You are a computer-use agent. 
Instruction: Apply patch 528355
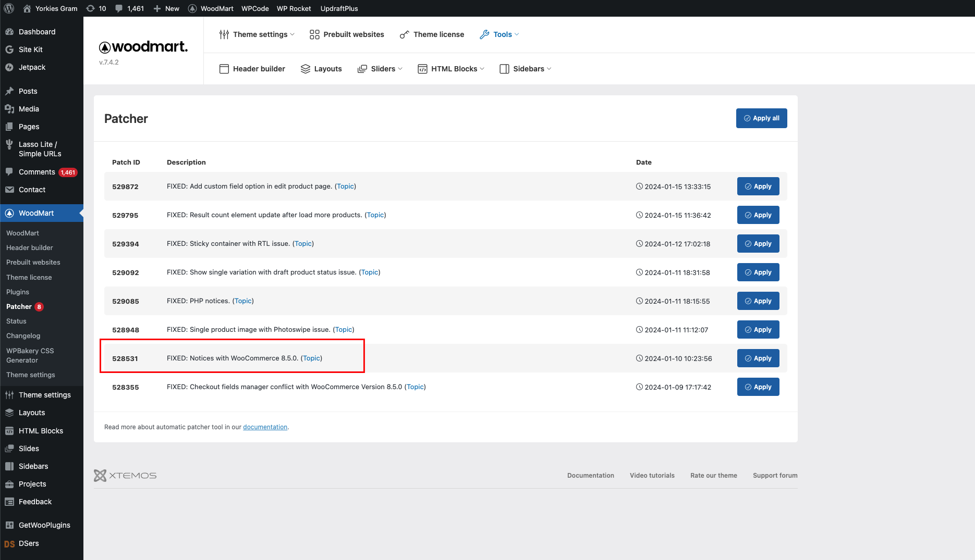coord(758,387)
